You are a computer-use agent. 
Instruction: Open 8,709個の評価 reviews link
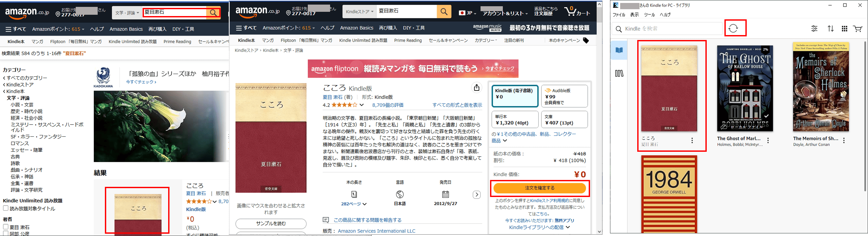tap(388, 105)
